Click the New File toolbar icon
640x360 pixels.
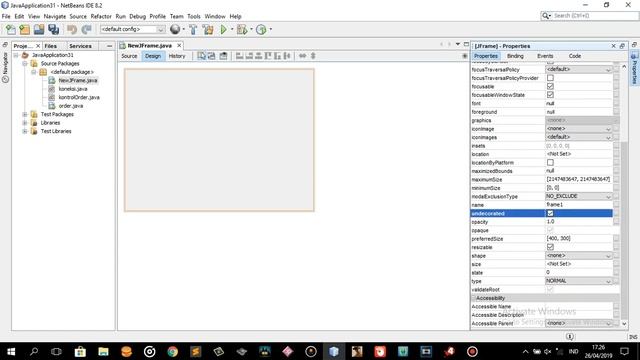tap(11, 29)
